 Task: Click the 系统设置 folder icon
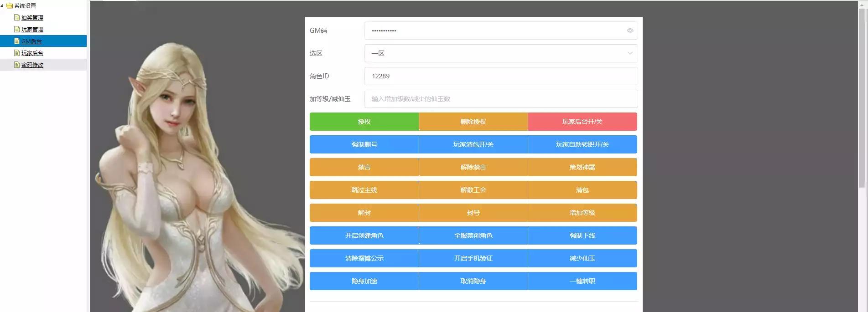pos(9,6)
